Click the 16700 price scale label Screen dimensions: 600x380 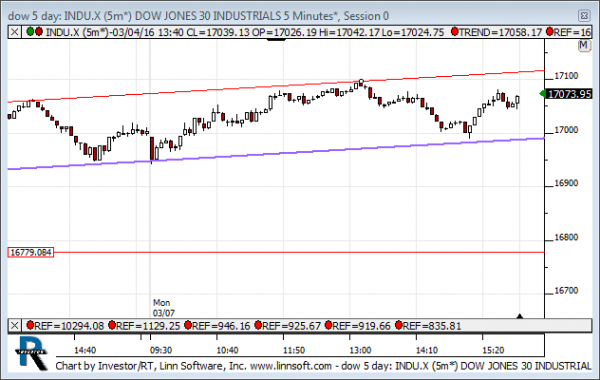tap(566, 290)
